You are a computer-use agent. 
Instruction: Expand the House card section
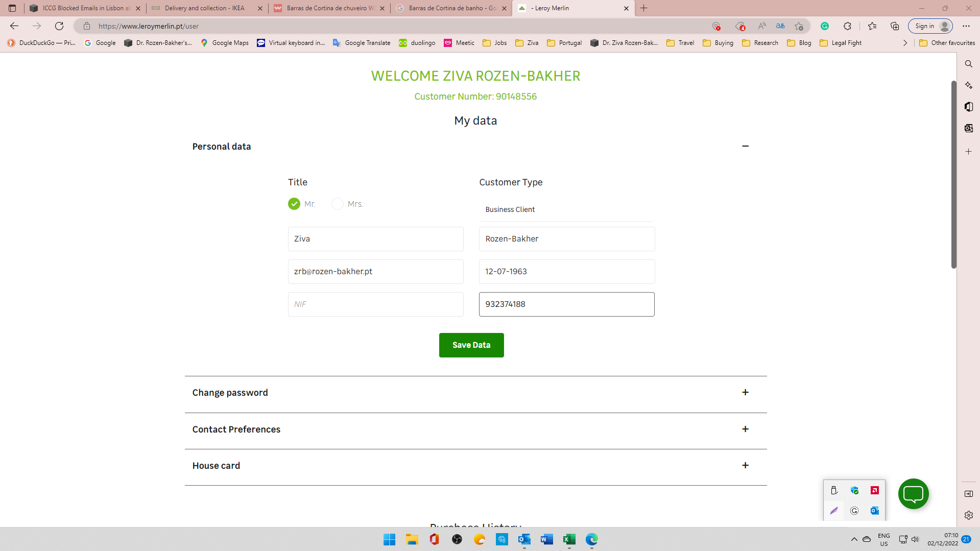coord(745,465)
